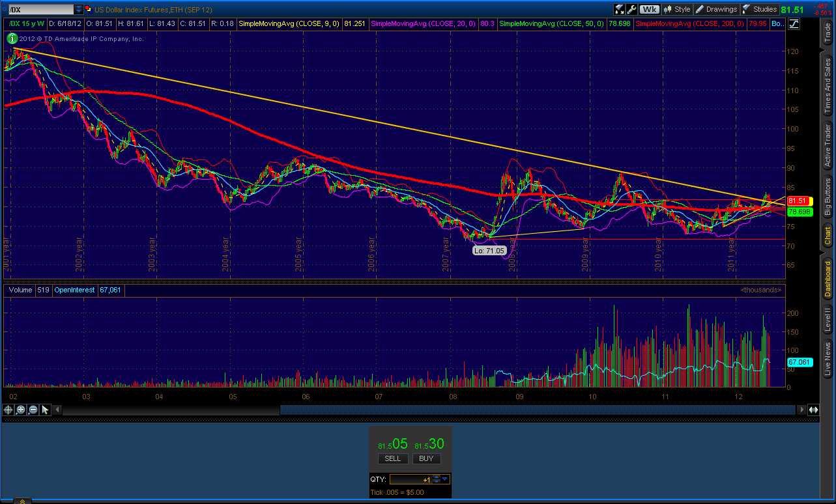Click the green info icon on the chart
The image size is (836, 504).
12,38
